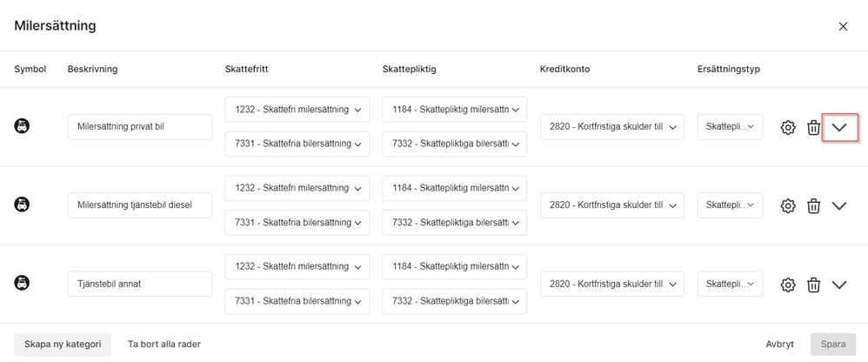Click car symbol of Tjänstebil annat row

[x=22, y=284]
